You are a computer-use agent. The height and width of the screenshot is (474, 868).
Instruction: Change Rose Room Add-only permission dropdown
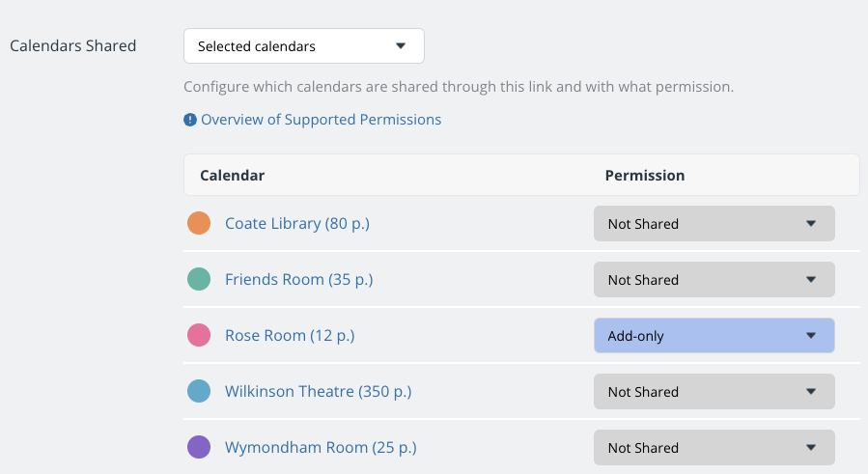pyautogui.click(x=714, y=336)
